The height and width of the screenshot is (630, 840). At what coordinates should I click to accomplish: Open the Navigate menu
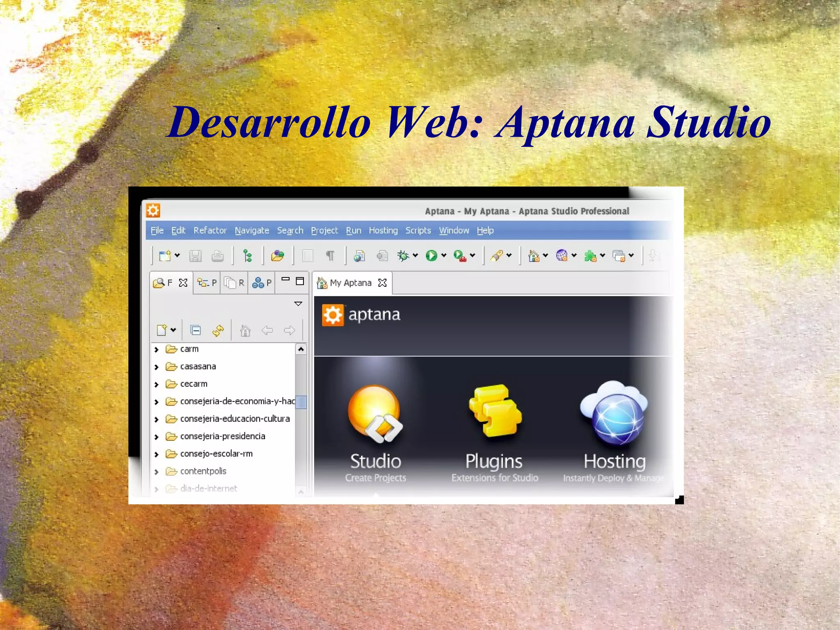click(252, 231)
